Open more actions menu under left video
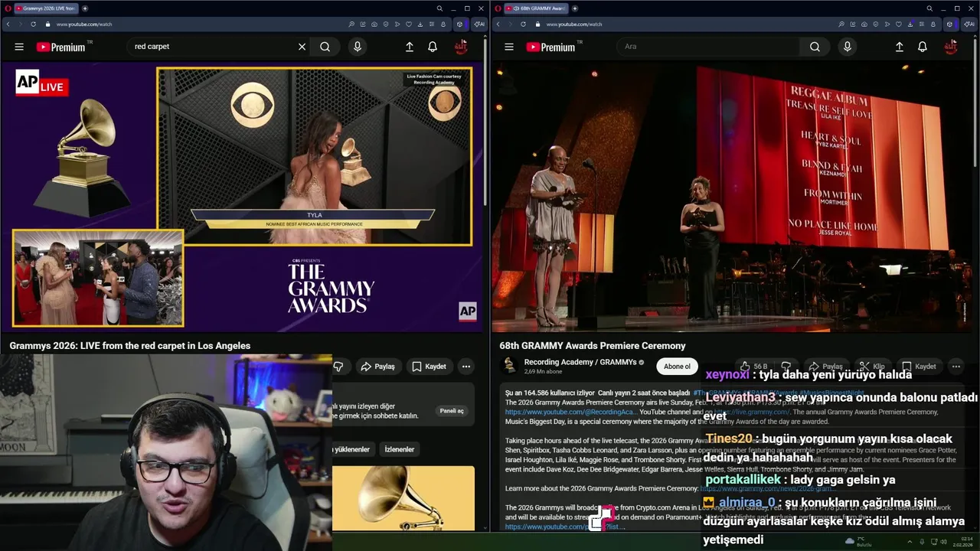Screen dimensions: 980x551 tap(465, 367)
